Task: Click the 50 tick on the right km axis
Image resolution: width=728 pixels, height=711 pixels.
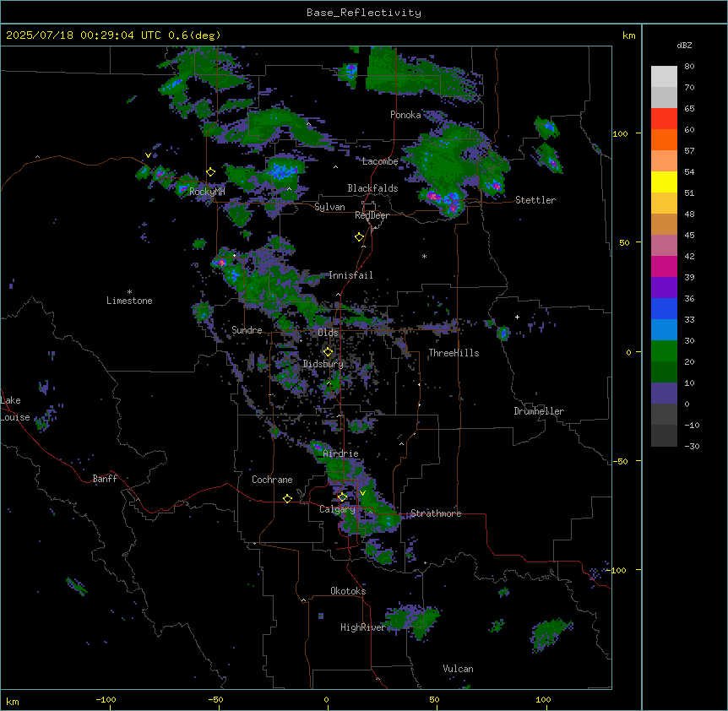Action: coord(624,242)
